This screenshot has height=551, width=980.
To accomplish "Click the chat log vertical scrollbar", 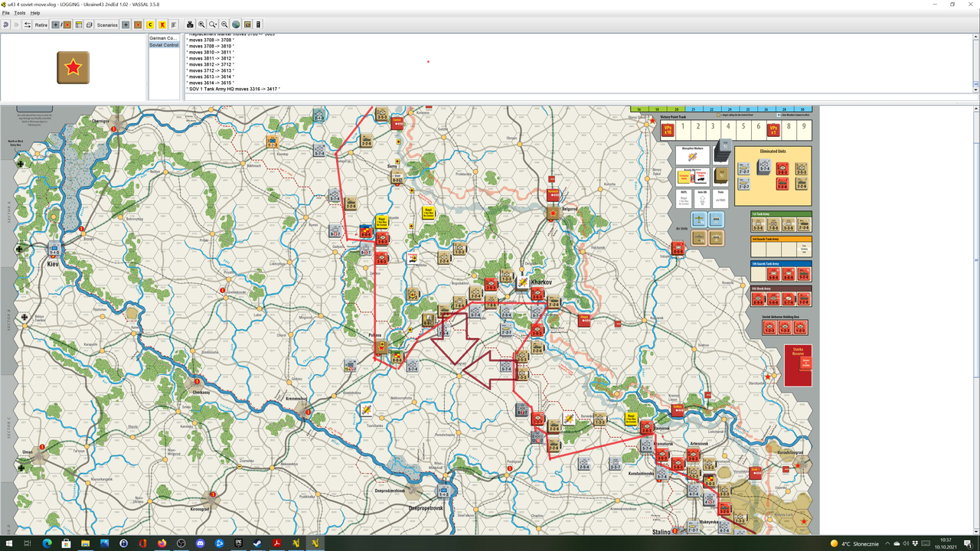I will pyautogui.click(x=975, y=63).
